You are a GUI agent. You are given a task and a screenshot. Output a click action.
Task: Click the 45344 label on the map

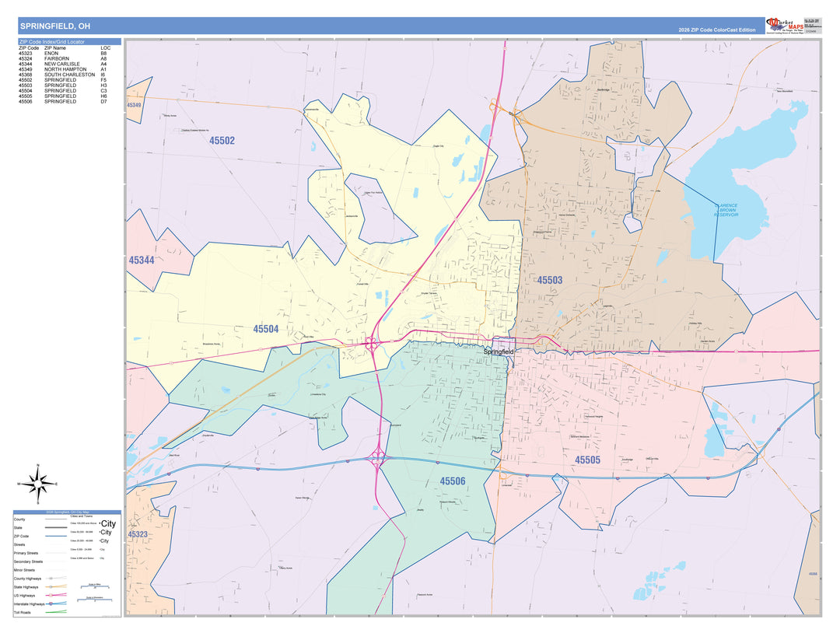click(142, 261)
